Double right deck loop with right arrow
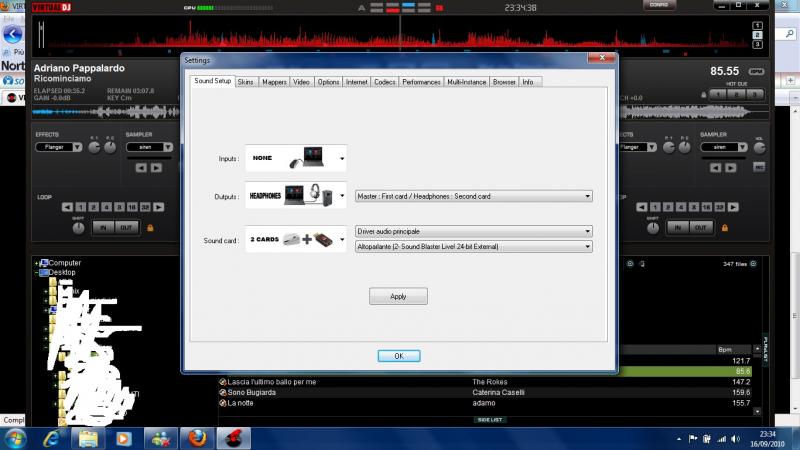Screen dimensions: 800x450 point(733,207)
